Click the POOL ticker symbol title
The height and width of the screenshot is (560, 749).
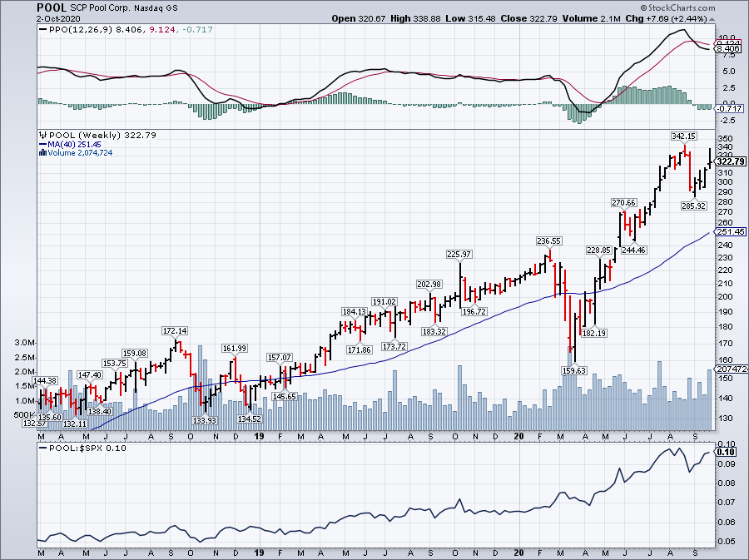point(52,8)
